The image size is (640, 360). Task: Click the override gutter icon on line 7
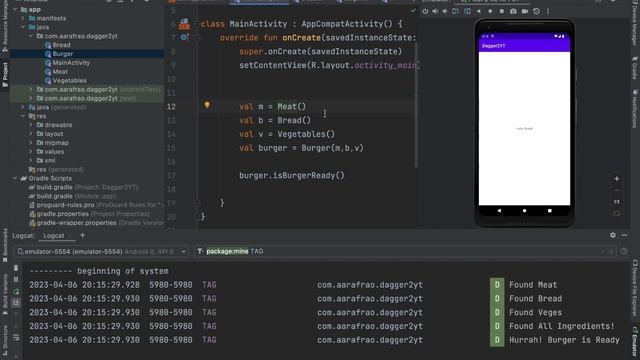(184, 38)
